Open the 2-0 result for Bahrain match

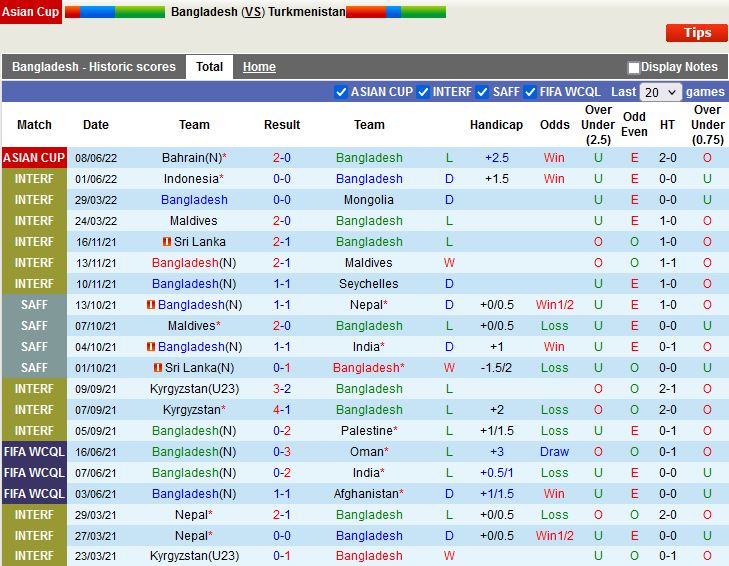click(282, 158)
